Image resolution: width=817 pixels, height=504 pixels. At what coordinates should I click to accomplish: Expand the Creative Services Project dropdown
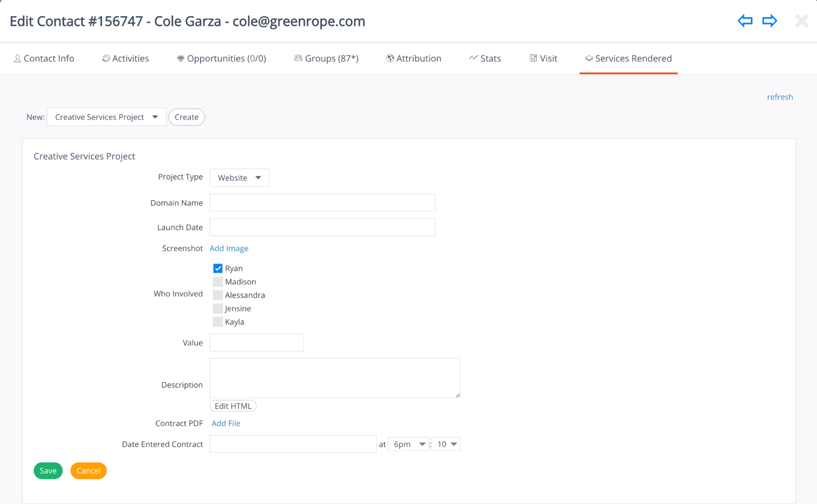[x=106, y=117]
